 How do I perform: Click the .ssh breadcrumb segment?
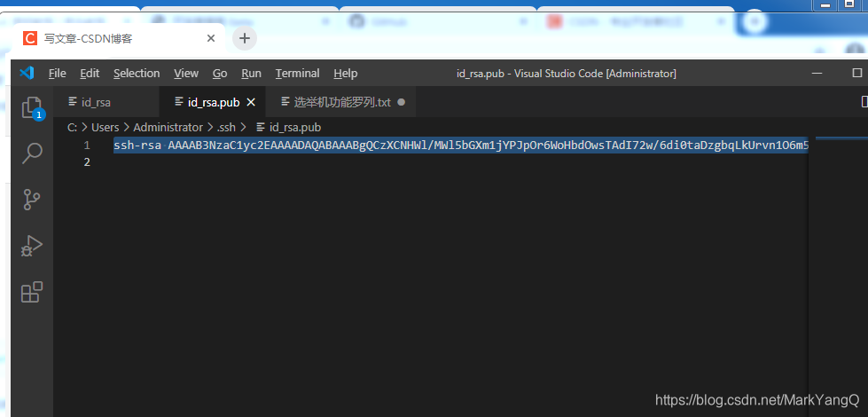pos(226,128)
